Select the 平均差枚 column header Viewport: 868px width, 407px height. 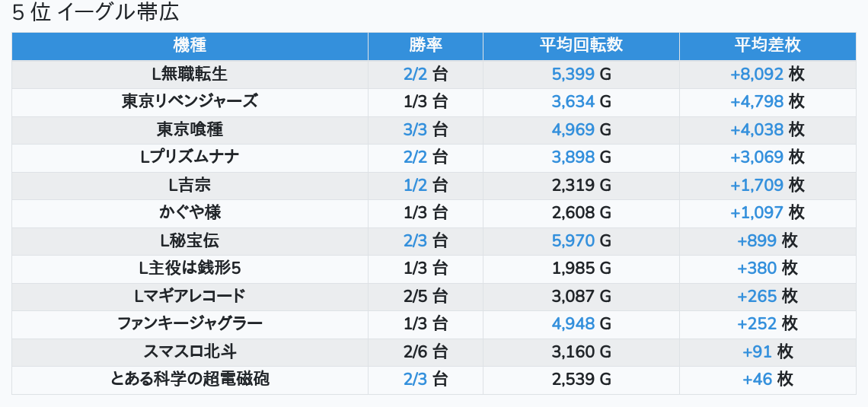pos(767,46)
